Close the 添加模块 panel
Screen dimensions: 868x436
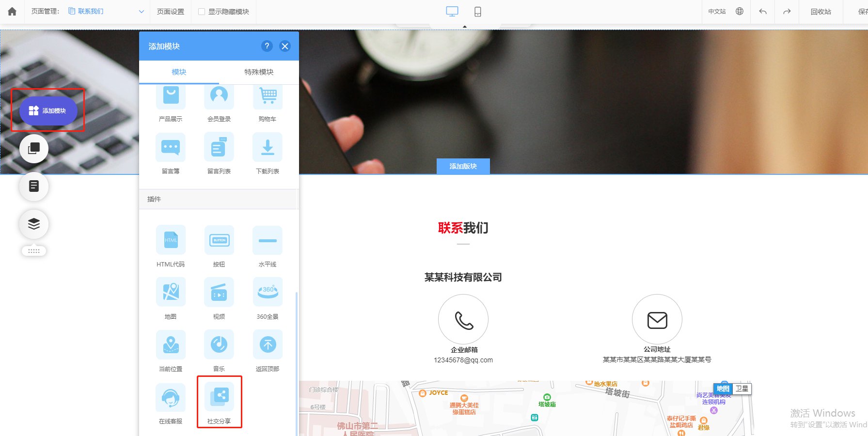point(285,46)
